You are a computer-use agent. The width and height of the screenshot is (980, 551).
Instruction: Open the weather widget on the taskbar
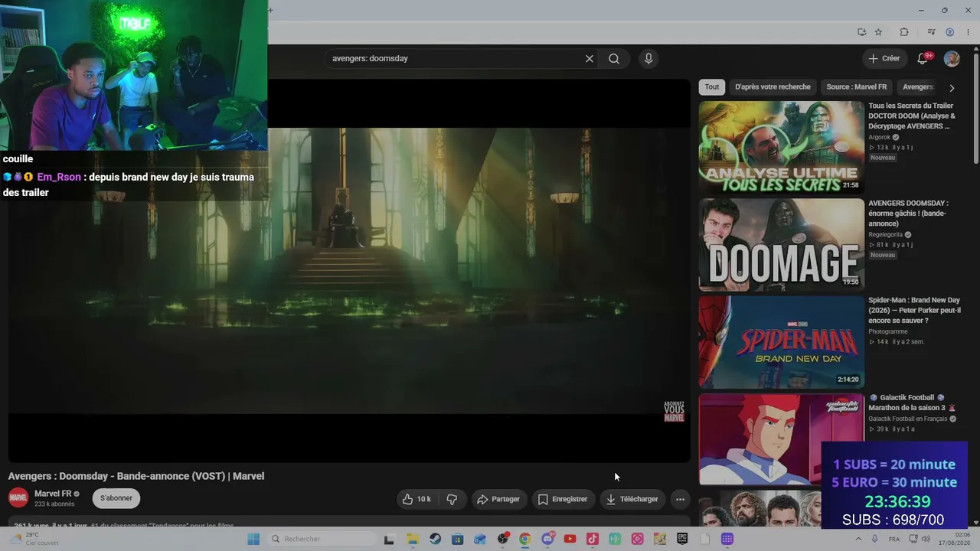pos(34,539)
